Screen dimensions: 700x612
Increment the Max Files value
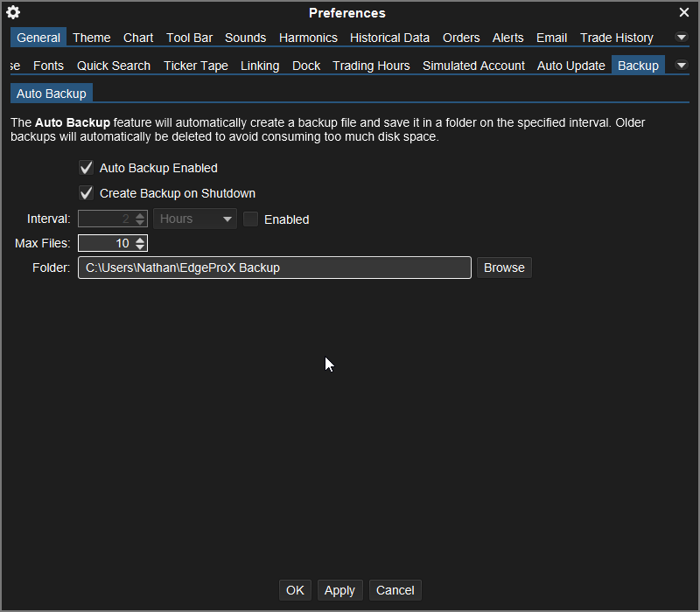coord(140,239)
